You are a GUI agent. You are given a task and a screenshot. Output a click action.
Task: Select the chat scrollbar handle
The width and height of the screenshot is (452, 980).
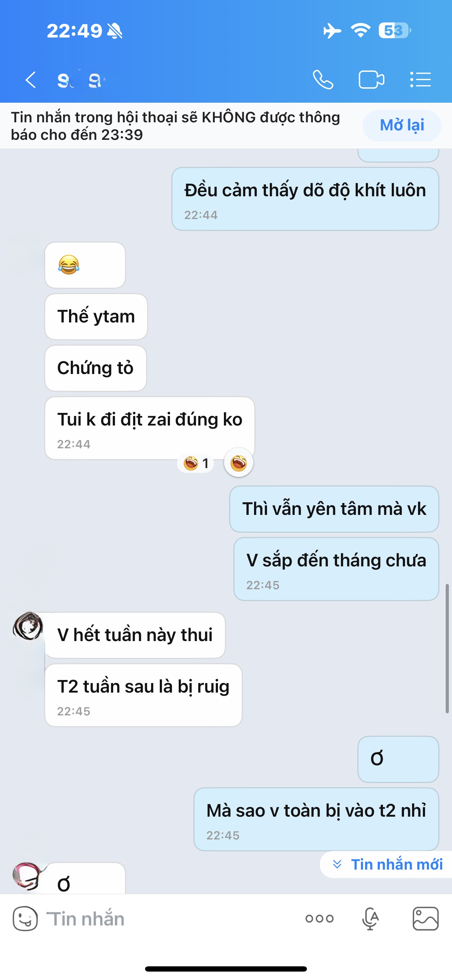point(447,648)
